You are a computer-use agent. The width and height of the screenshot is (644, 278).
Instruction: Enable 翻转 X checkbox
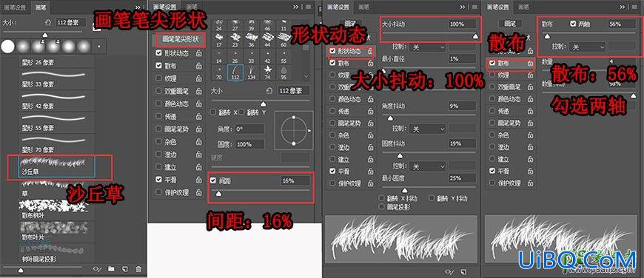[x=212, y=112]
